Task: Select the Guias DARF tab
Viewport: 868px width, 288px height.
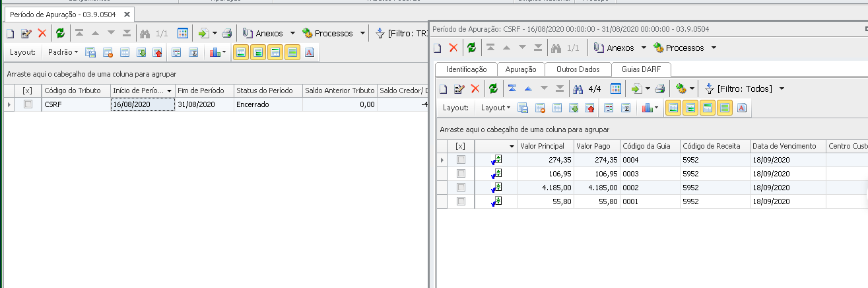Action: coord(641,69)
